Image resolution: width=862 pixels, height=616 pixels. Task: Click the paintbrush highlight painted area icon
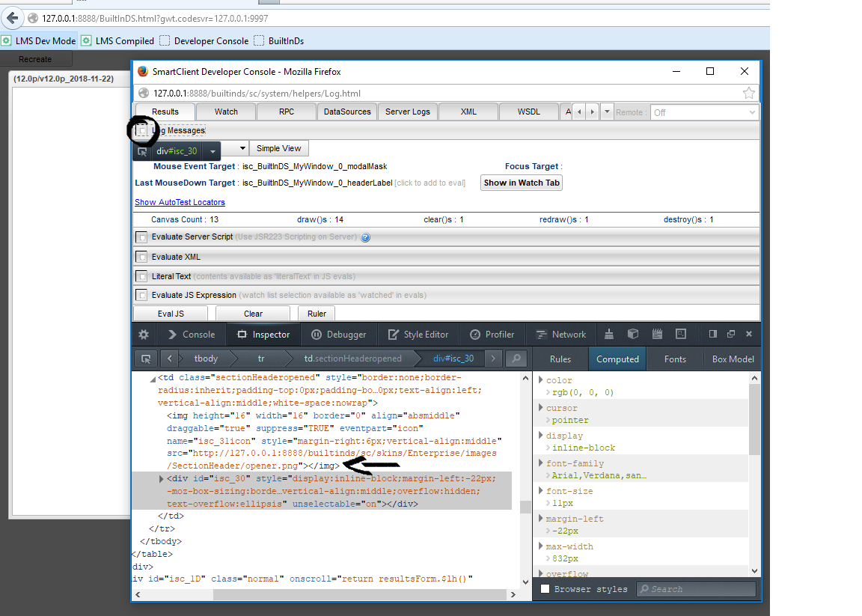[x=608, y=334]
